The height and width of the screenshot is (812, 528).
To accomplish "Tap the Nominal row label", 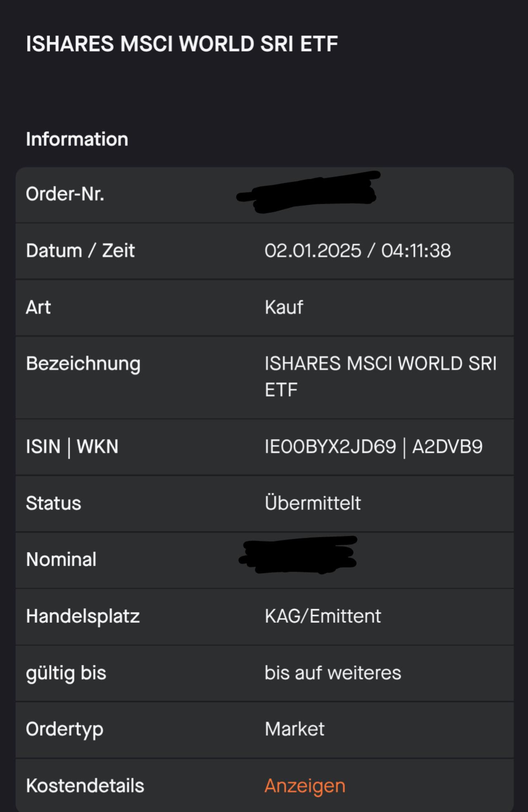I will (x=61, y=560).
